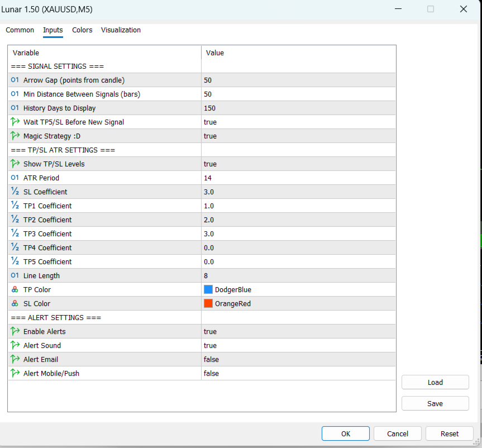Edit the History Days to Display value 150
The image size is (482, 448).
pos(298,108)
